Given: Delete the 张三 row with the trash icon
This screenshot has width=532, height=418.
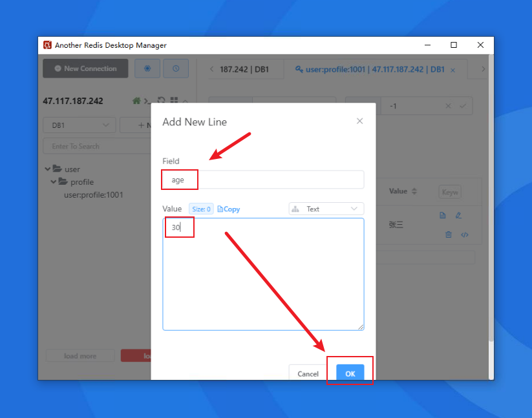Looking at the screenshot, I should pyautogui.click(x=449, y=235).
